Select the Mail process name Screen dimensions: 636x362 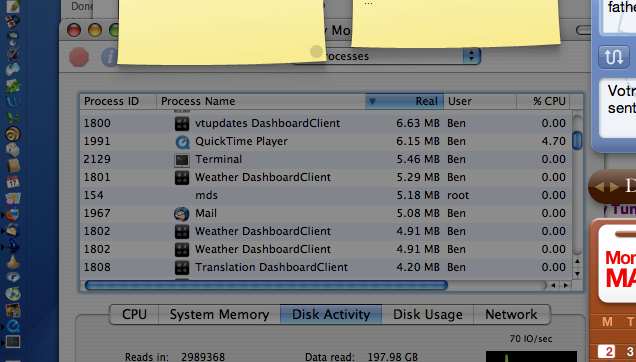(206, 213)
